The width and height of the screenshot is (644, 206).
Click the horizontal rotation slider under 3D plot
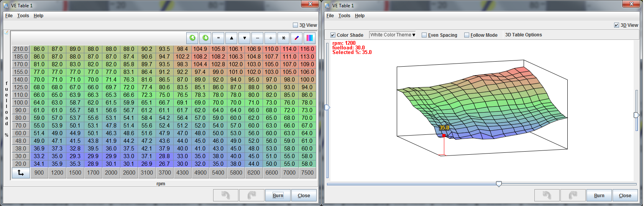coord(499,184)
